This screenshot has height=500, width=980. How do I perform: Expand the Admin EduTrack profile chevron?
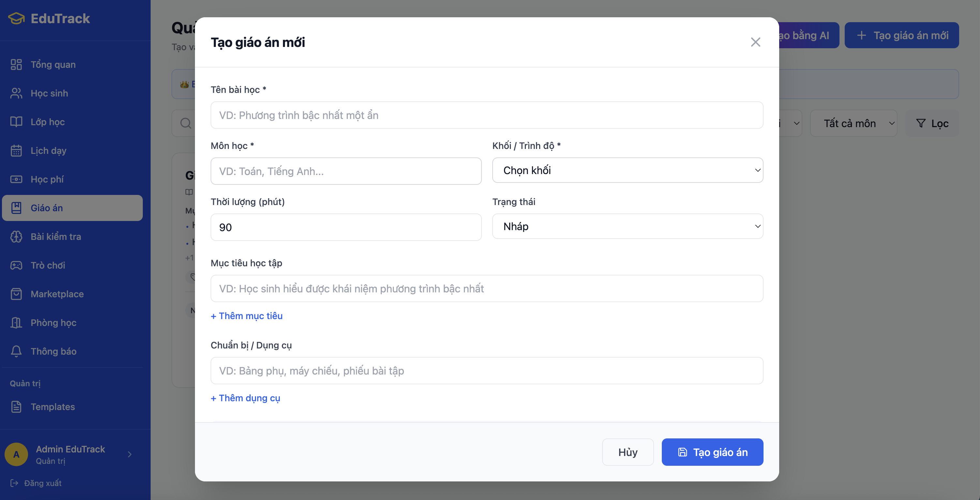[130, 454]
